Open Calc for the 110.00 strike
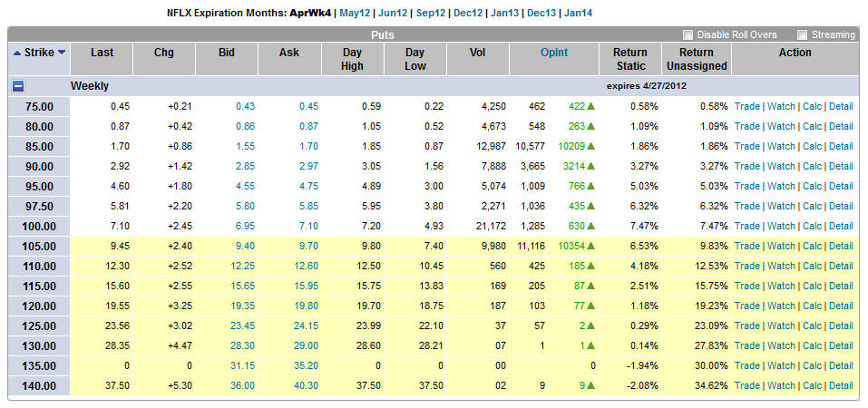Viewport: 868px width, 408px height. click(x=811, y=266)
